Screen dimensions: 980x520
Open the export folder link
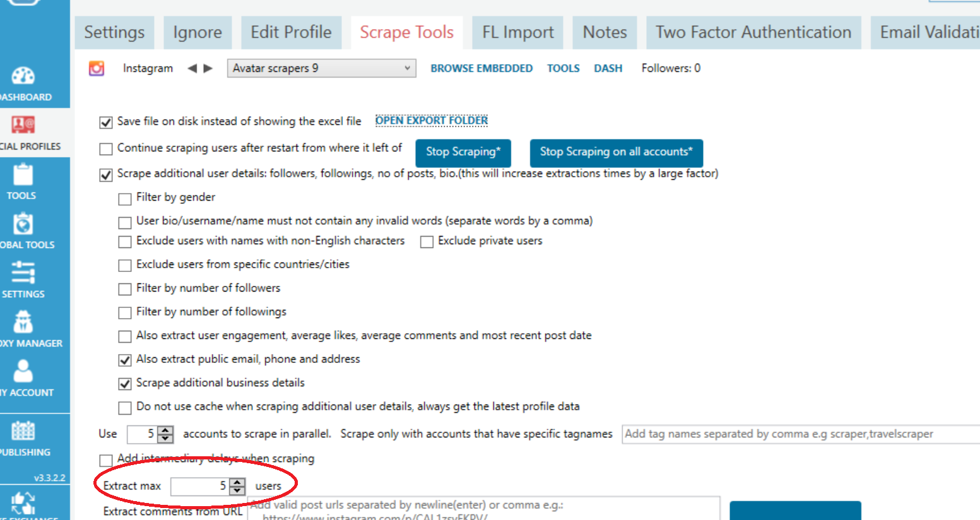point(432,121)
